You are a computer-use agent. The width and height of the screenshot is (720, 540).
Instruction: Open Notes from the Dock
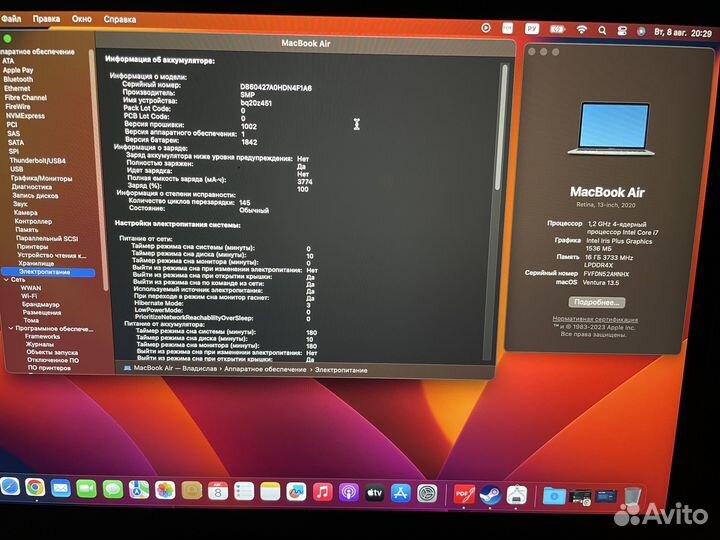[270, 492]
